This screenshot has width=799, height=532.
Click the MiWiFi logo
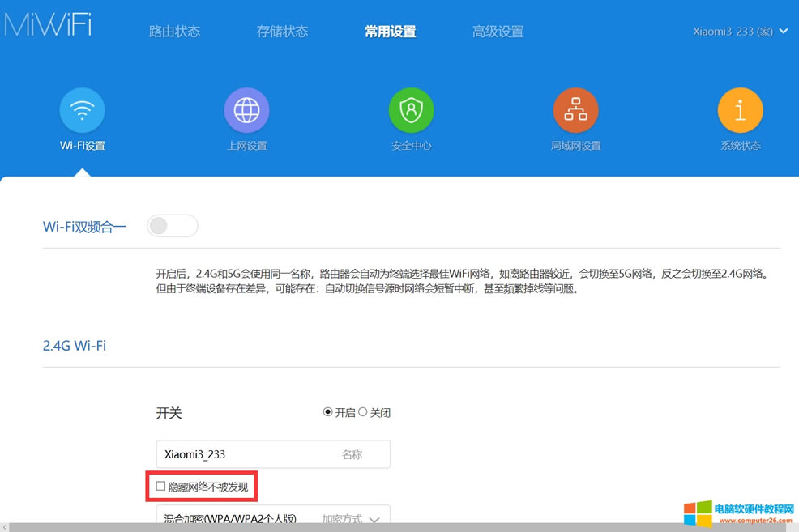click(x=48, y=25)
